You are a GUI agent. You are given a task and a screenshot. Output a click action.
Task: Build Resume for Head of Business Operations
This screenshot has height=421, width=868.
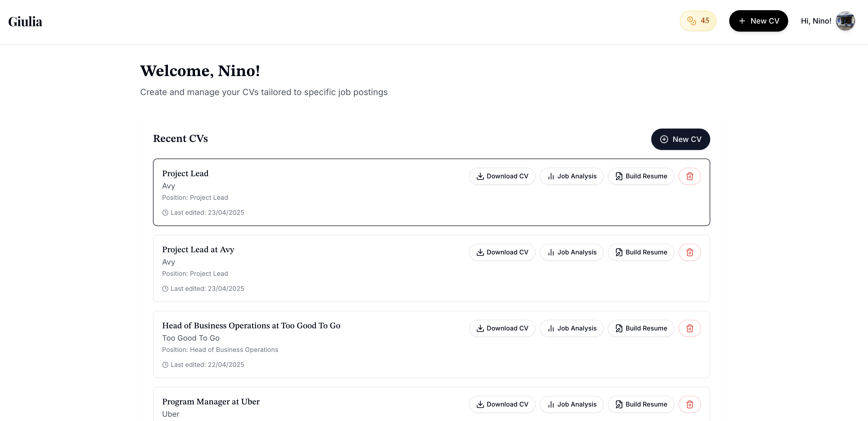(641, 328)
